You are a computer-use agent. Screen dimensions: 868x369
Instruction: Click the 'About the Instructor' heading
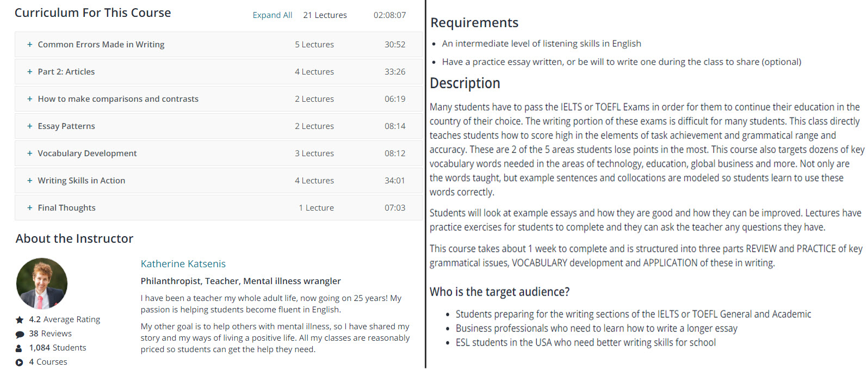coord(75,238)
